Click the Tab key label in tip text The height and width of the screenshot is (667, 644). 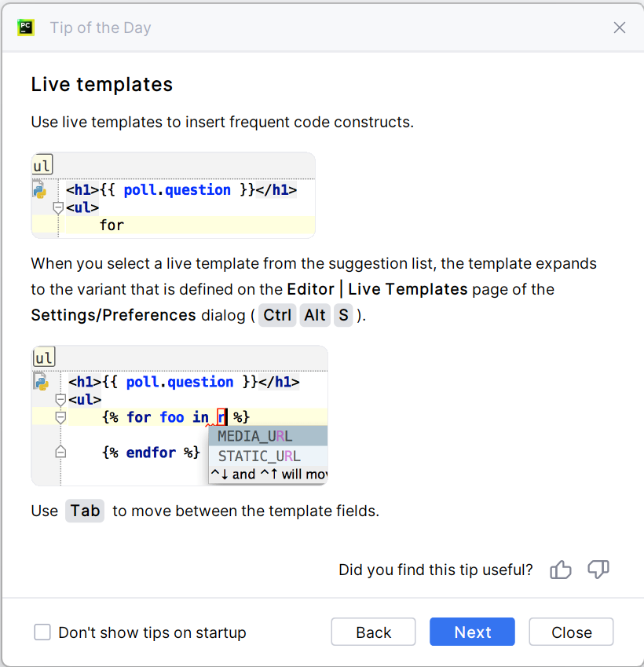coord(85,511)
